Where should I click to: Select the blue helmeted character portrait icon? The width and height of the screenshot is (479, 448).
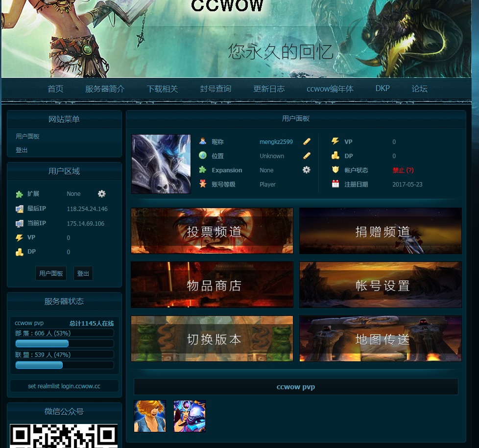[190, 416]
